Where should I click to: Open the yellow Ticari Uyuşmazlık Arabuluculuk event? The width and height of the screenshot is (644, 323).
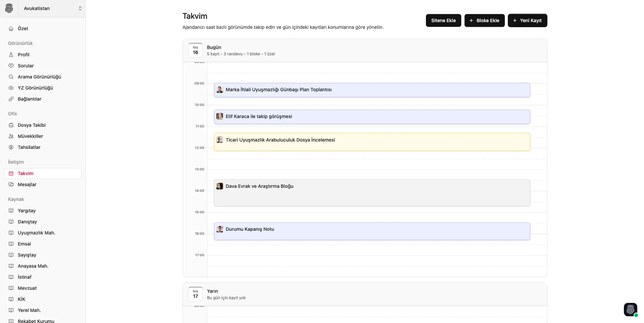(372, 142)
